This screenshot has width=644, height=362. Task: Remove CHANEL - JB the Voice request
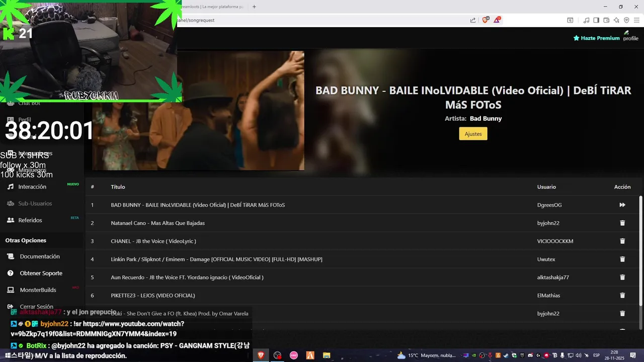622,241
